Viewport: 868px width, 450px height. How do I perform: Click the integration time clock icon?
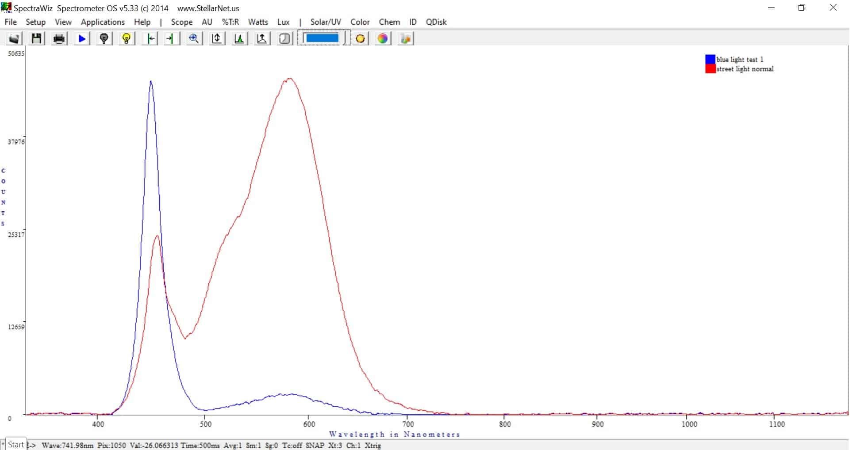pyautogui.click(x=285, y=38)
